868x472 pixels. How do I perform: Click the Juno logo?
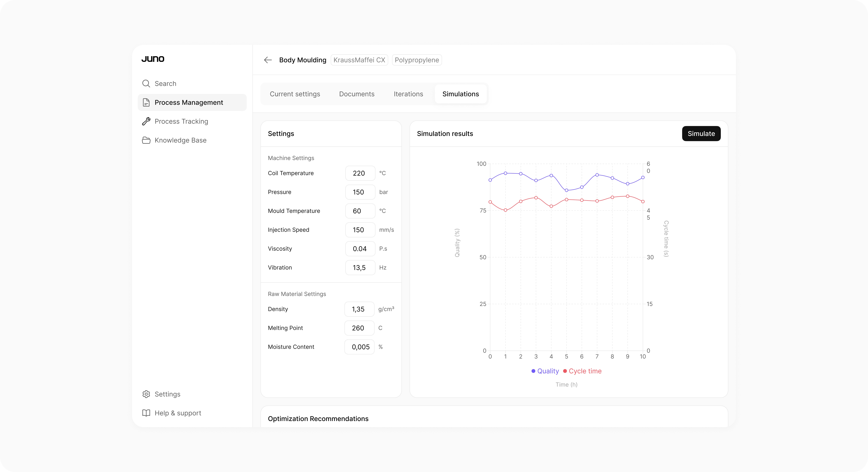153,59
